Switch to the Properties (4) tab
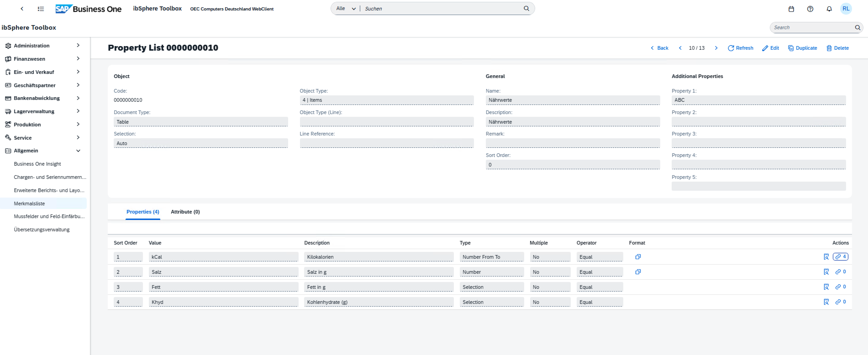 click(x=142, y=212)
